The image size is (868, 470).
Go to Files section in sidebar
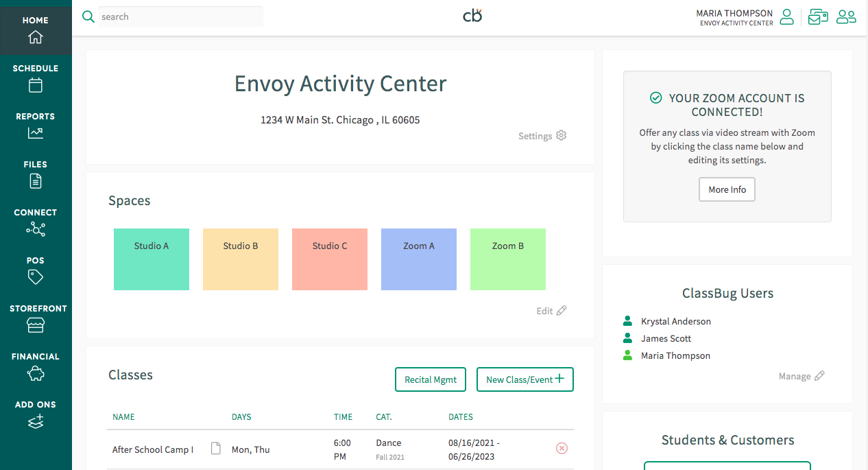36,174
